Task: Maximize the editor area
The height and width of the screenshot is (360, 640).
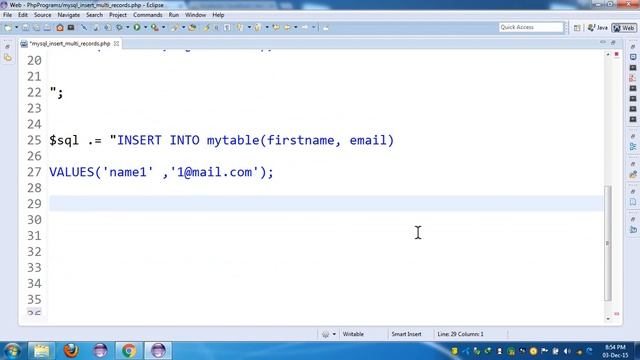Action: click(x=613, y=42)
